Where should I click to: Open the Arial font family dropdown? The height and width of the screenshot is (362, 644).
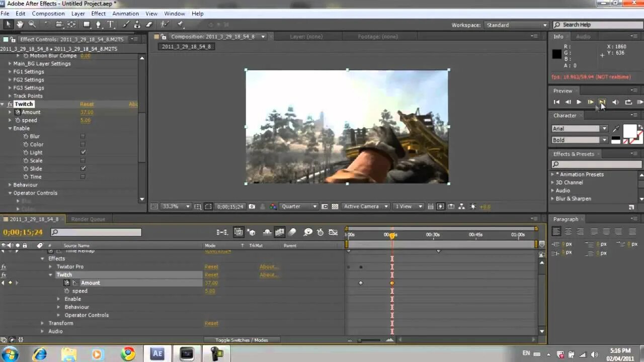(580, 129)
